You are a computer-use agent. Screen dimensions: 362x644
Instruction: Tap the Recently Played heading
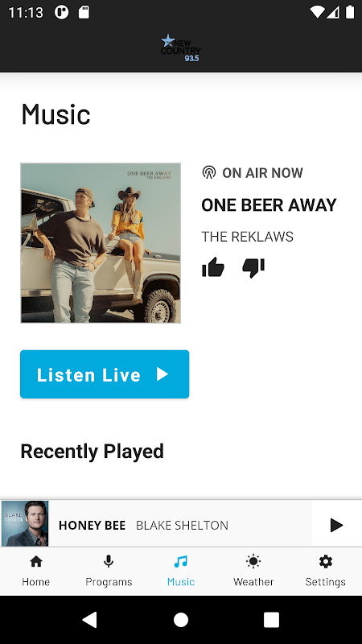(x=93, y=452)
